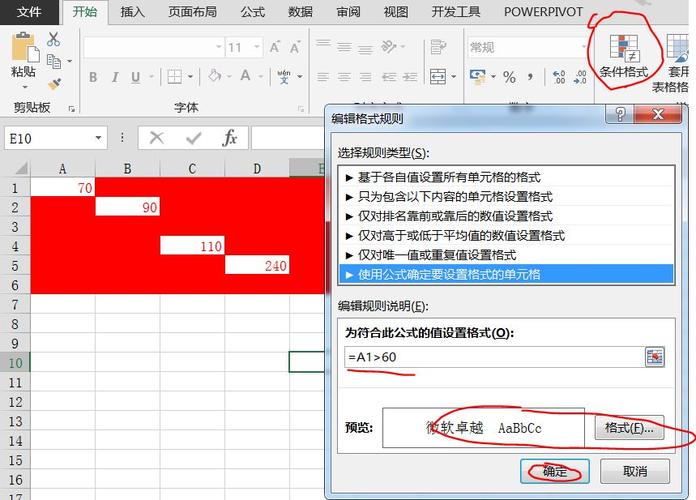Screen dimensions: 696x500
Task: Click the dialog Help question mark button
Action: pos(620,115)
